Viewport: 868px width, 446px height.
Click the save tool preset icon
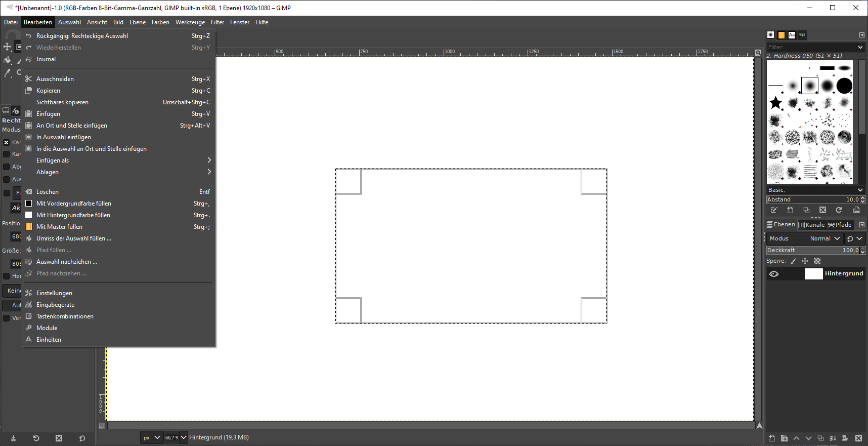14,438
